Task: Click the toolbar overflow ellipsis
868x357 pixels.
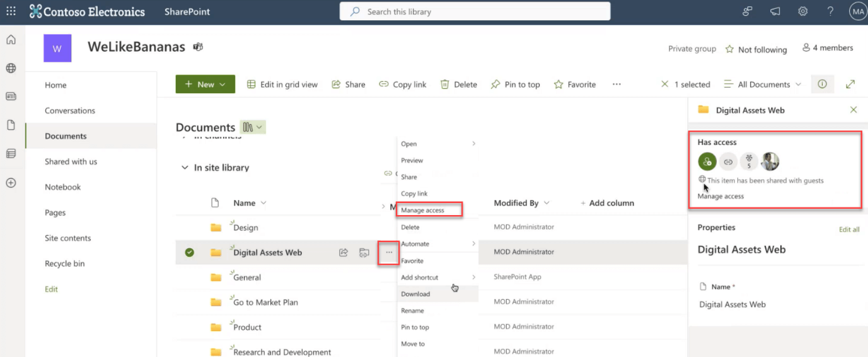Action: pyautogui.click(x=616, y=85)
